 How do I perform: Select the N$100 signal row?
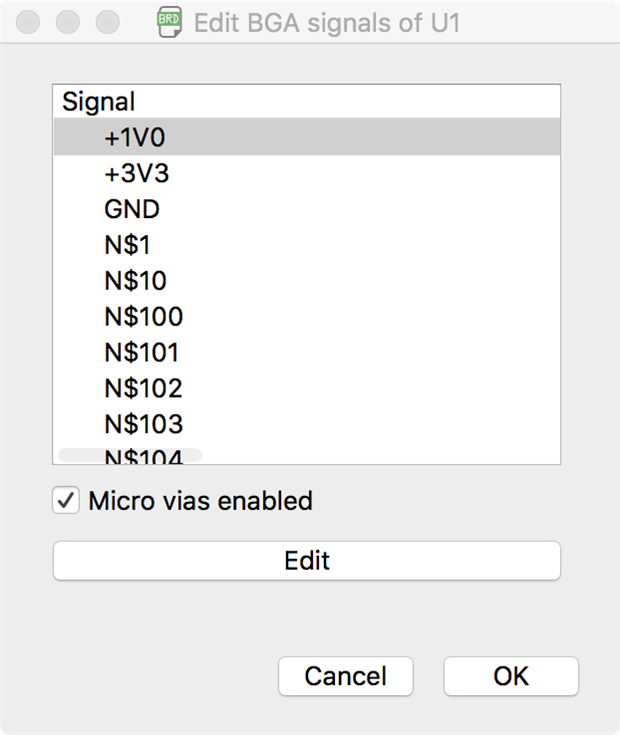[x=143, y=317]
